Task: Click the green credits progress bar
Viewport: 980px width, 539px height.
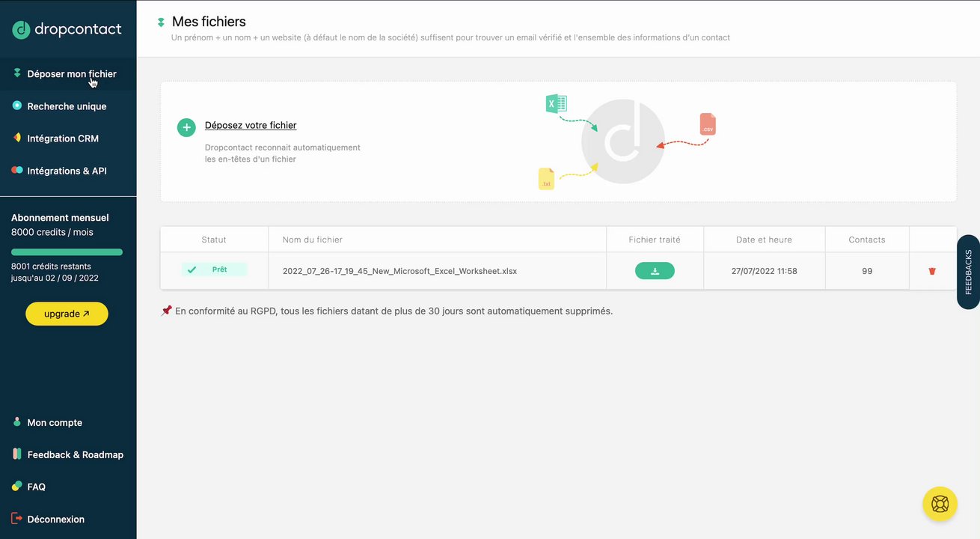Action: (67, 252)
